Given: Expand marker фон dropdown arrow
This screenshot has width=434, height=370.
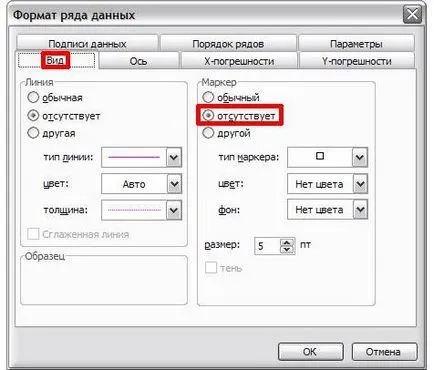Looking at the screenshot, I should 360,210.
